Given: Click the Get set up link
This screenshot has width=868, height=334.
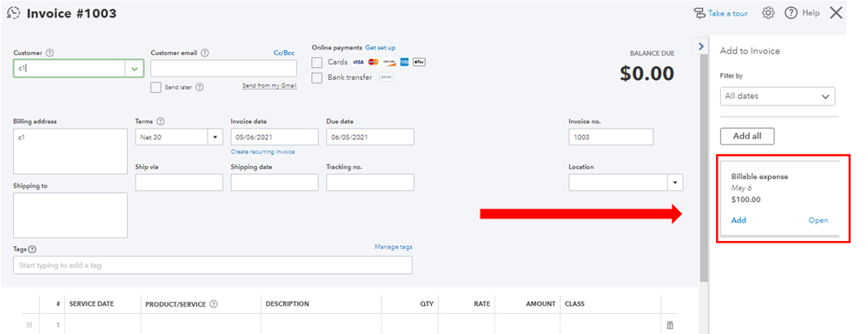Looking at the screenshot, I should tap(381, 48).
